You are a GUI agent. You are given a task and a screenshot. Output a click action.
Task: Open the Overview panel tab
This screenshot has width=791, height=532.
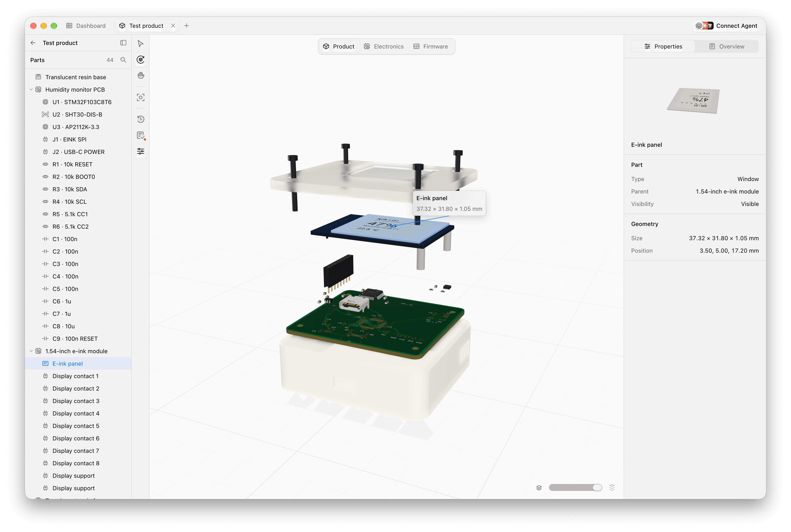tap(726, 46)
